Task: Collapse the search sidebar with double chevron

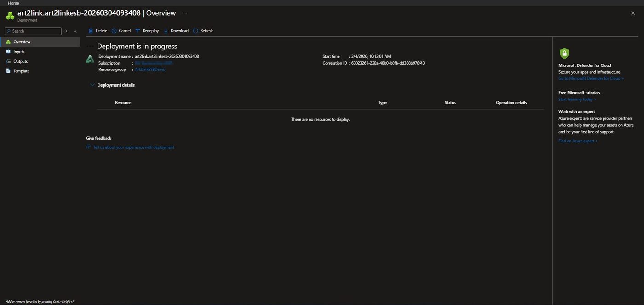Action: tap(75, 31)
